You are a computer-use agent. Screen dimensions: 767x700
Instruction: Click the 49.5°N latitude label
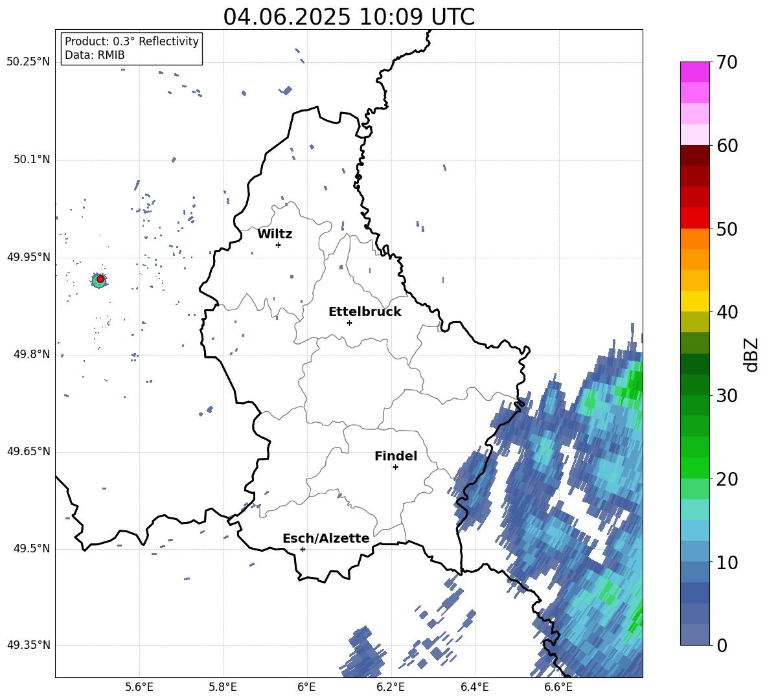[x=31, y=549]
